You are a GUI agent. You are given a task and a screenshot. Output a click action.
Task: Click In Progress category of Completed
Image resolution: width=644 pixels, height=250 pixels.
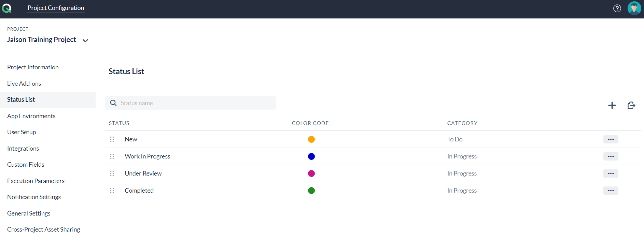point(462,191)
